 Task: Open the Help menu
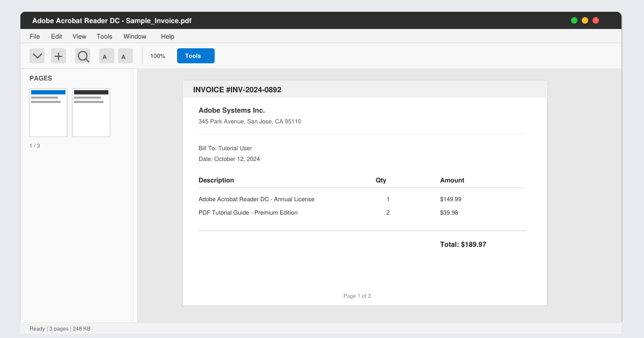pos(167,36)
